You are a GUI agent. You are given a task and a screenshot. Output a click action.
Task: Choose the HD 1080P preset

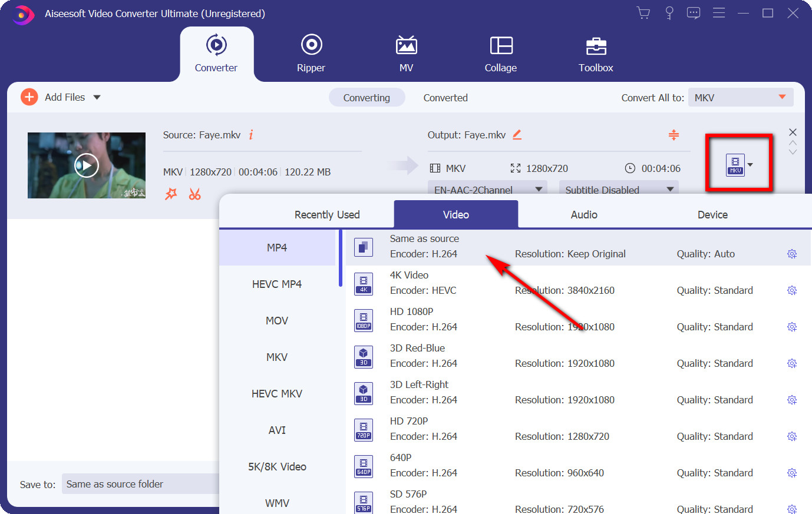click(x=578, y=320)
